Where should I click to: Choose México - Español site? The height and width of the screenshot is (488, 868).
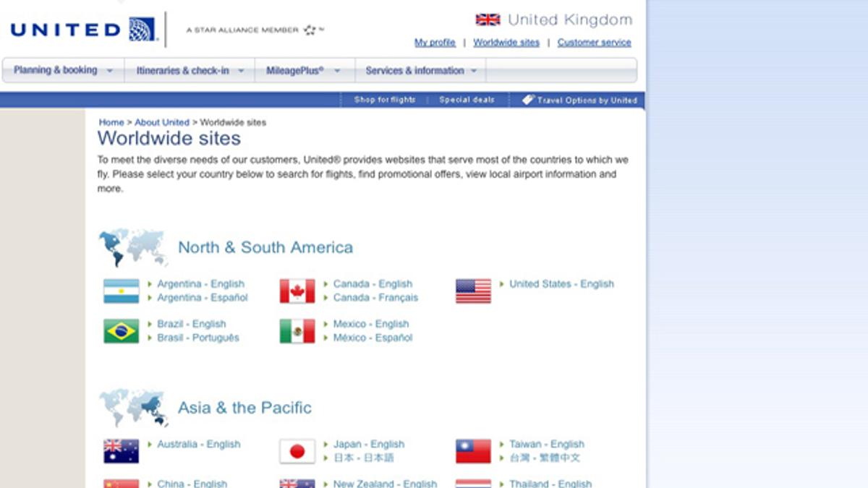pyautogui.click(x=373, y=338)
